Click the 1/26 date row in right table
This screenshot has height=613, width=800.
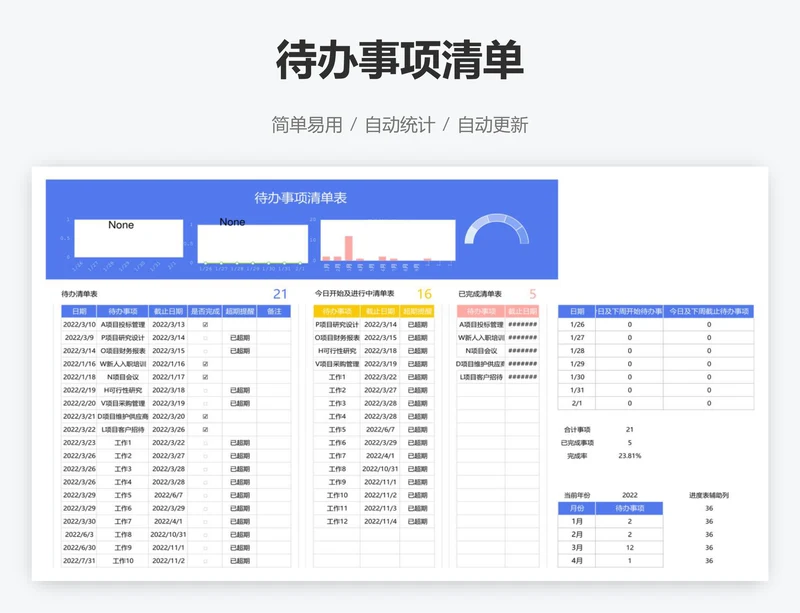click(577, 325)
